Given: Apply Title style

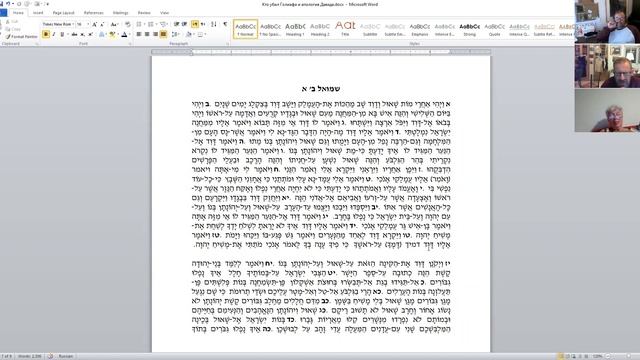Looking at the screenshot, I should (x=345, y=29).
